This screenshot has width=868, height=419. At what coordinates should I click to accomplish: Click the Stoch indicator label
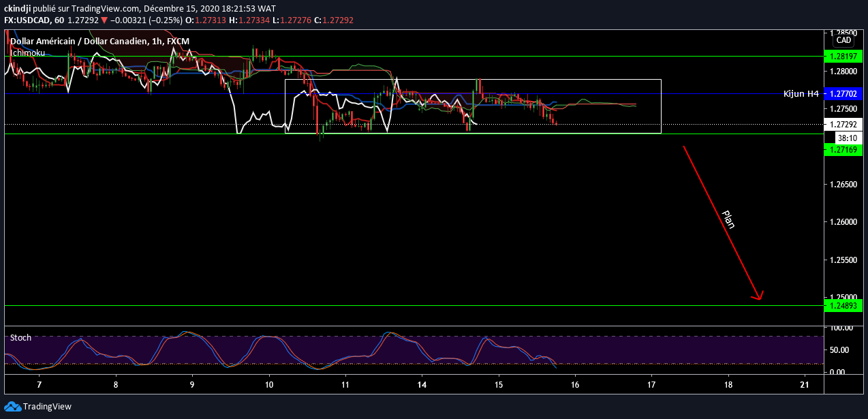20,337
